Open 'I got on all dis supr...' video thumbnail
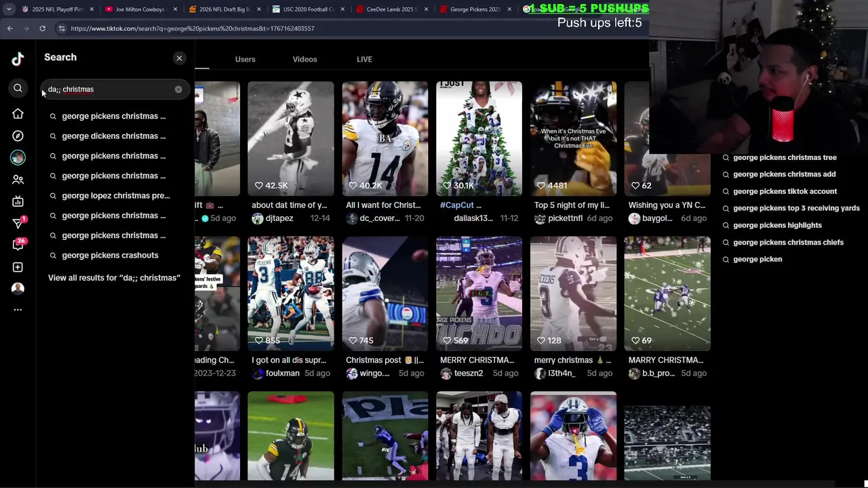The image size is (868, 488). pos(290,293)
